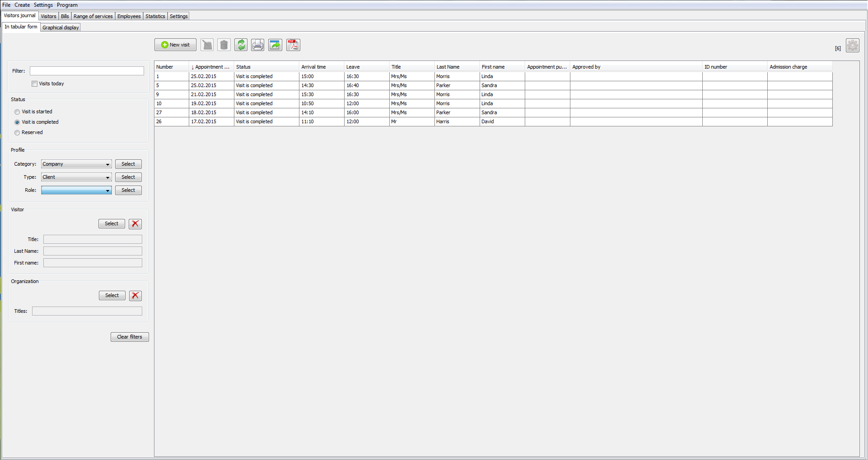Click Select button in Organization section

click(112, 296)
